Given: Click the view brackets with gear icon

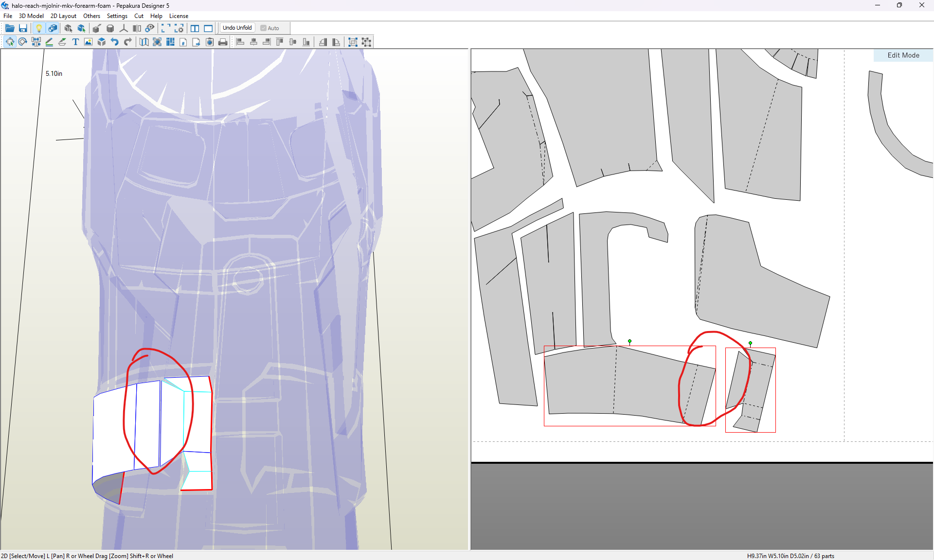Looking at the screenshot, I should pyautogui.click(x=179, y=28).
